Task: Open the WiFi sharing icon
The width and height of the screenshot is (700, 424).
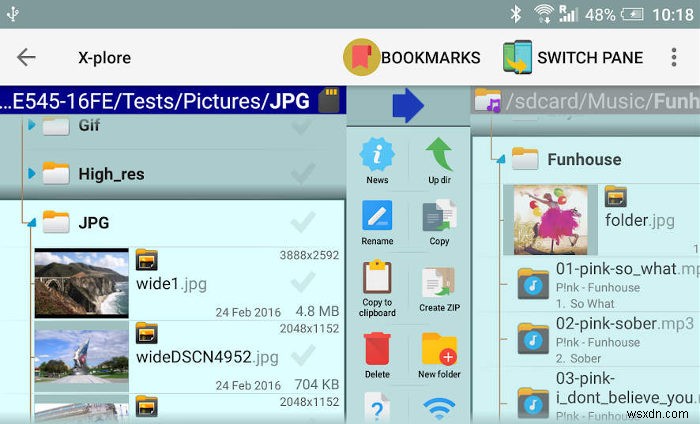Action: tap(439, 410)
